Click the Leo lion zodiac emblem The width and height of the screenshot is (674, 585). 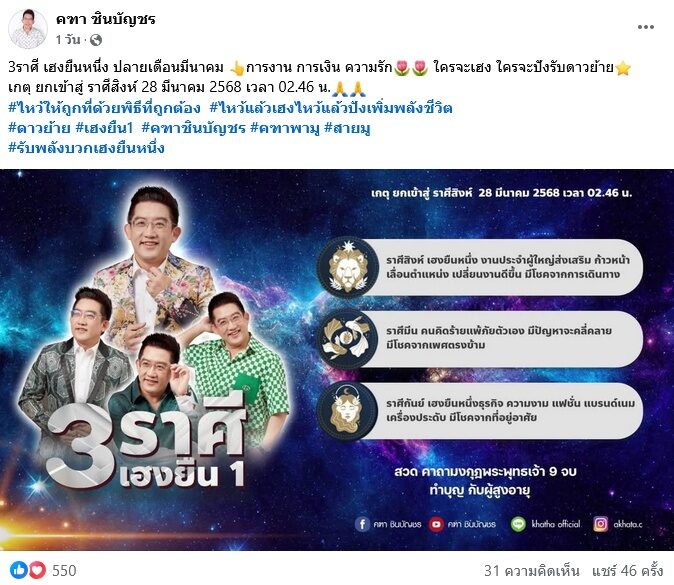click(x=347, y=267)
